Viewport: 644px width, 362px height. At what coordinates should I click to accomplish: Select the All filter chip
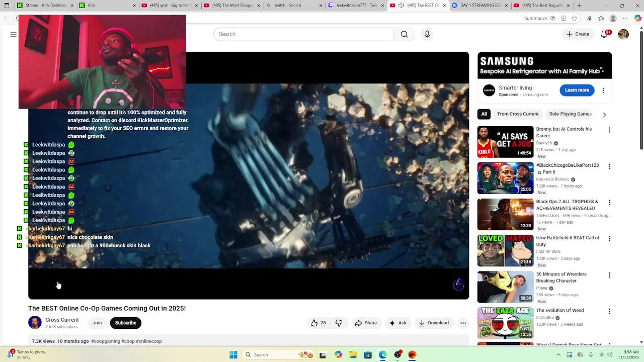tap(484, 114)
